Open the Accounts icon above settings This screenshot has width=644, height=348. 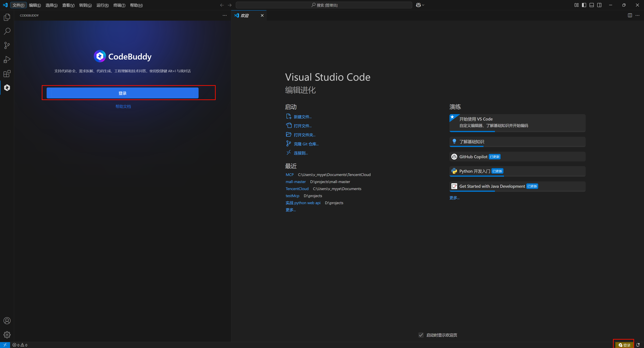point(7,321)
